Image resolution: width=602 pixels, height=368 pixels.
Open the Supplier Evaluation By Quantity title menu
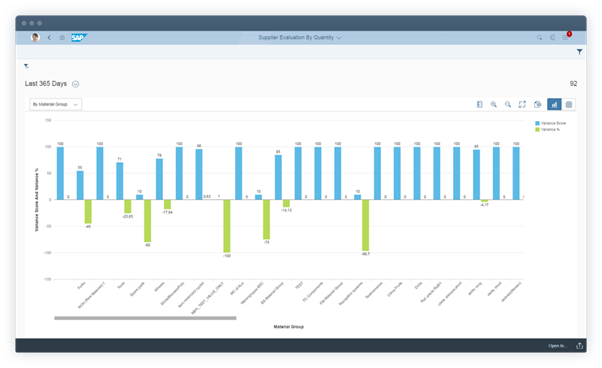click(x=299, y=37)
